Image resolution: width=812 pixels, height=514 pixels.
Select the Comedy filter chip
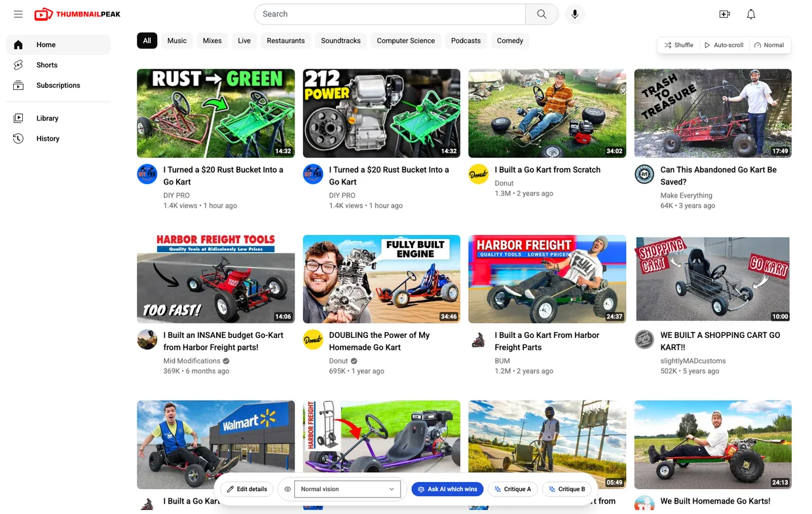pos(510,41)
